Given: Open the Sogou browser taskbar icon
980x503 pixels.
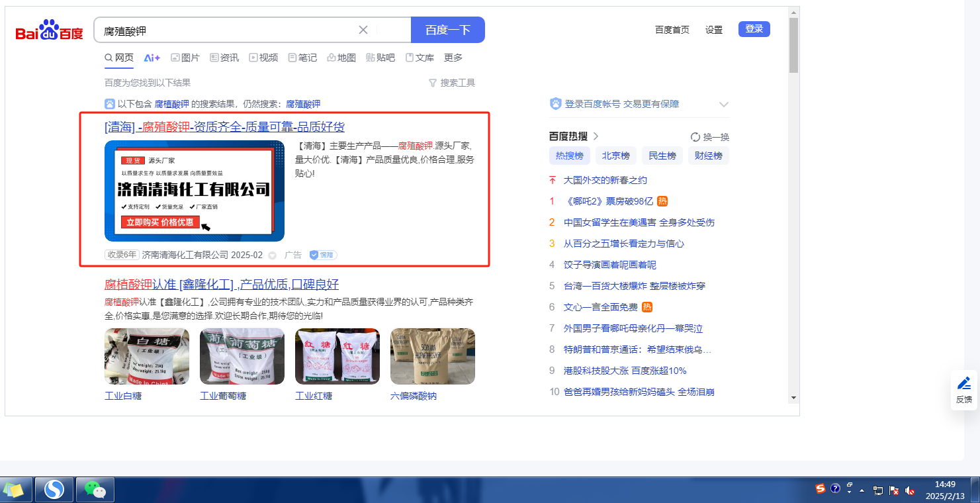Looking at the screenshot, I should [x=54, y=490].
